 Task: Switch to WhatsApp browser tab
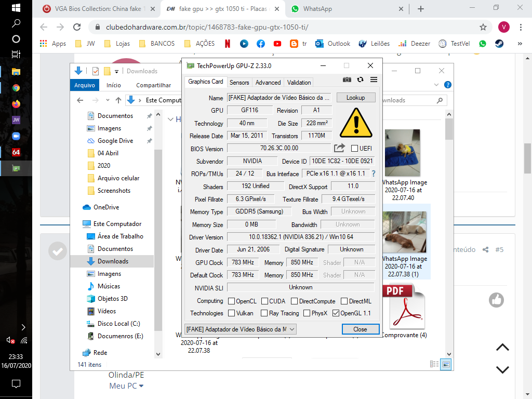coord(346,9)
